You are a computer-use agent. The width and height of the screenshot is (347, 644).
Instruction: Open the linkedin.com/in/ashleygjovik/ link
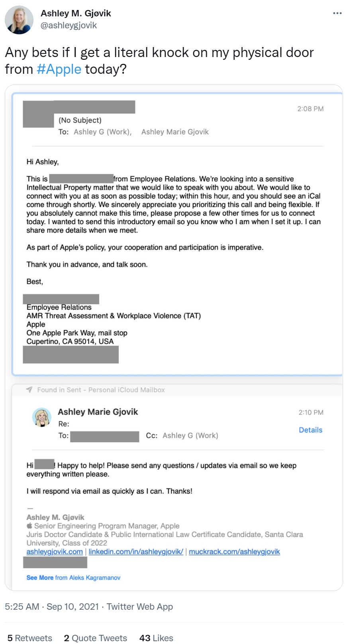[x=136, y=551]
